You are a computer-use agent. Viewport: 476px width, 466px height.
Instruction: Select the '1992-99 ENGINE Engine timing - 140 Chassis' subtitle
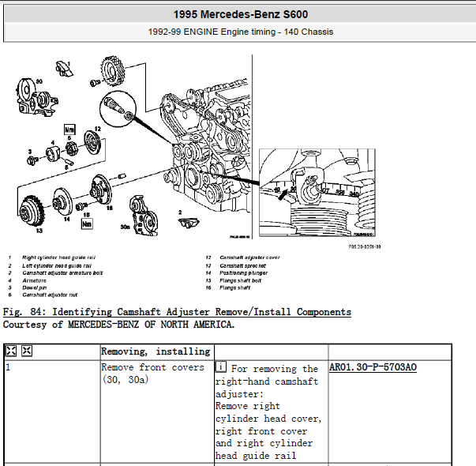point(241,32)
